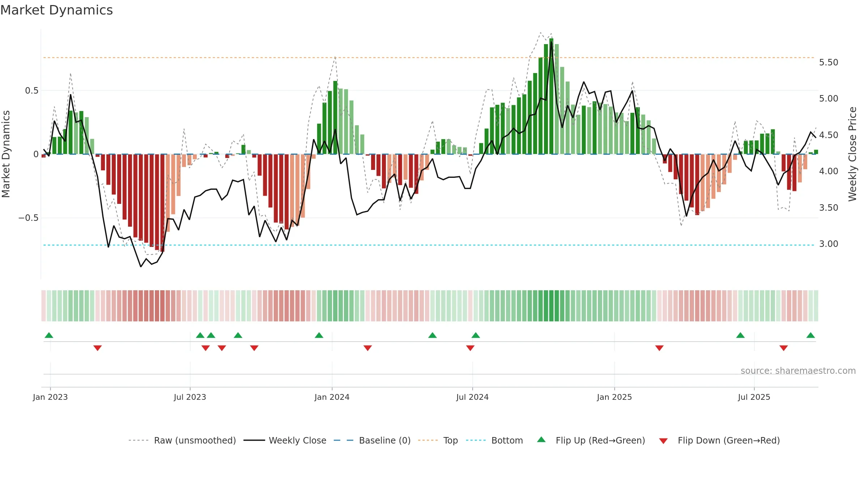Image resolution: width=868 pixels, height=488 pixels.
Task: Select the flip-down marker in early 2023
Action: (x=98, y=348)
